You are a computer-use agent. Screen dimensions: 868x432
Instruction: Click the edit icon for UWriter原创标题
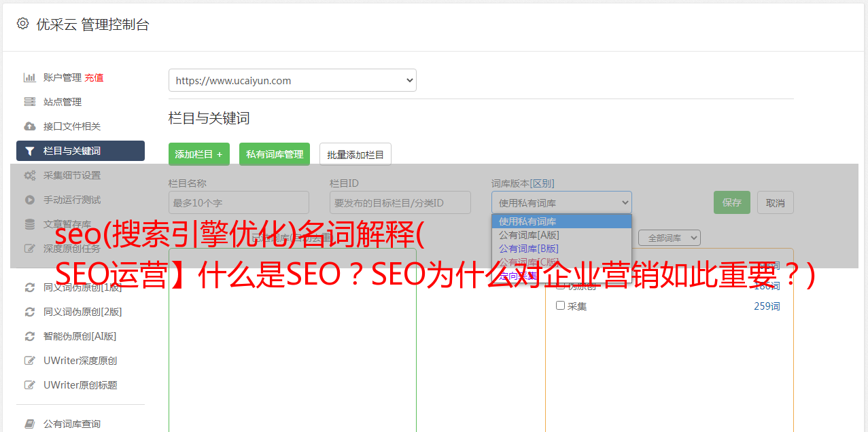(29, 385)
